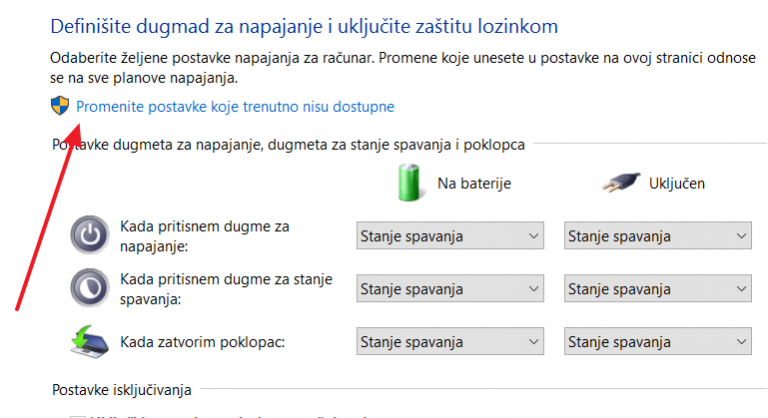768x418 pixels.
Task: Open lid close dropdown under Na baterije
Action: pyautogui.click(x=450, y=342)
